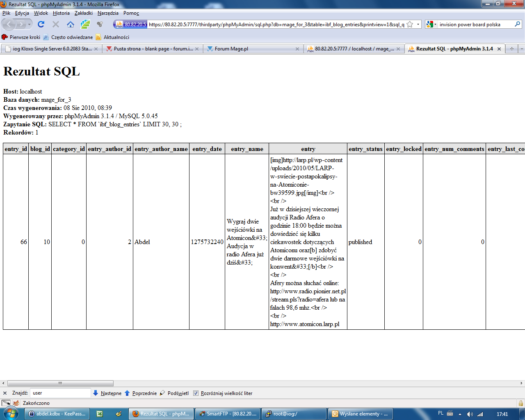Expand the URL bar history dropdown
This screenshot has height=420, width=525.
tap(418, 25)
